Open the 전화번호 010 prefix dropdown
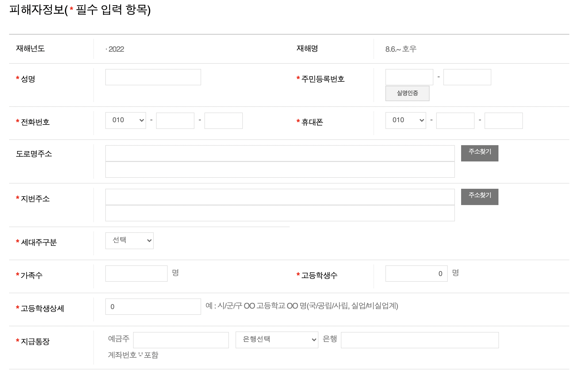588x378 pixels. (126, 120)
